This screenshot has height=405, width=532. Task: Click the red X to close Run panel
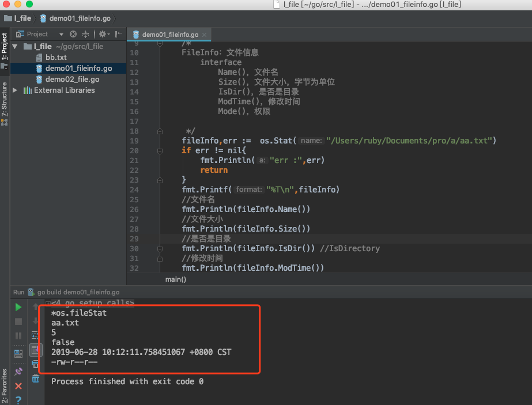pos(18,386)
